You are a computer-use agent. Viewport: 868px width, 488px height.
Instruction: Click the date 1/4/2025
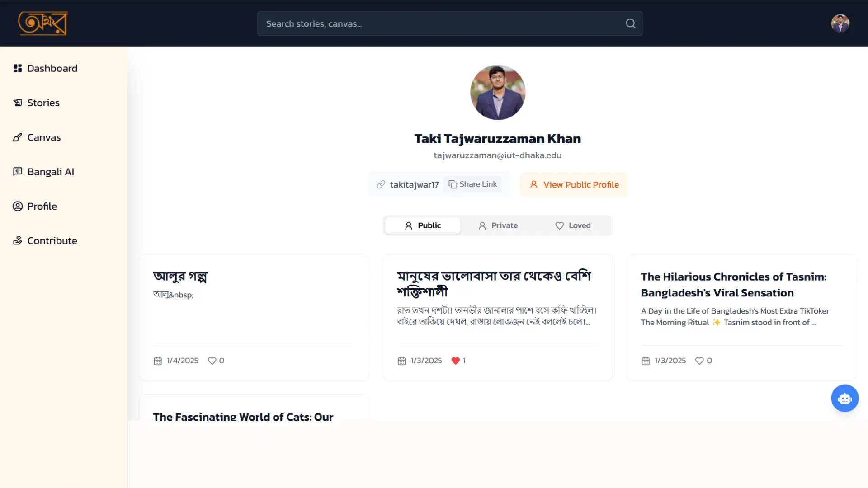pyautogui.click(x=182, y=361)
